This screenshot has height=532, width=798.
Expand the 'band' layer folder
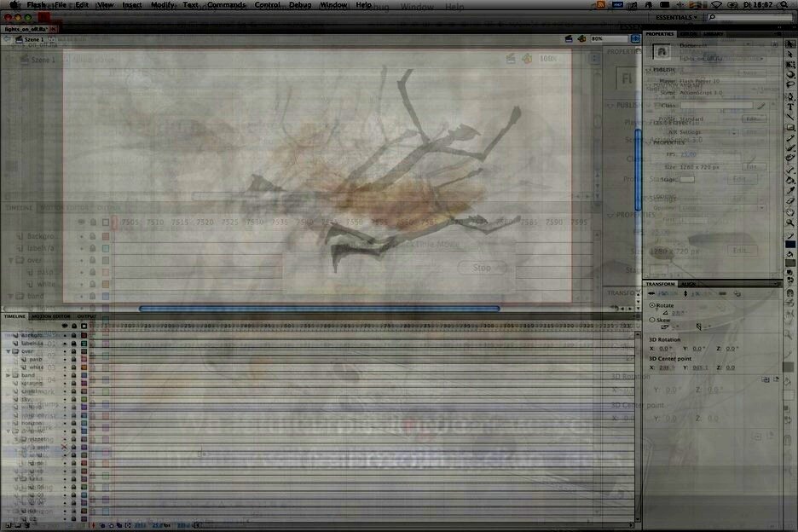click(x=9, y=375)
